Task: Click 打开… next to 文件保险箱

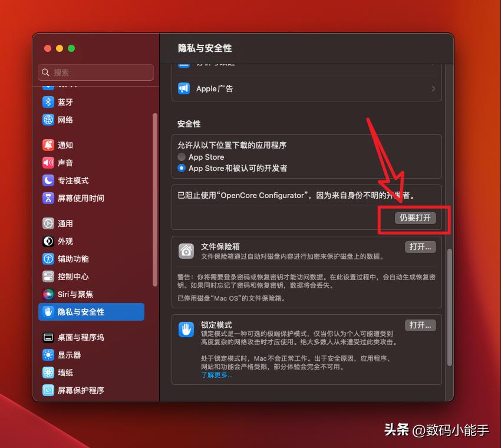Action: [420, 247]
